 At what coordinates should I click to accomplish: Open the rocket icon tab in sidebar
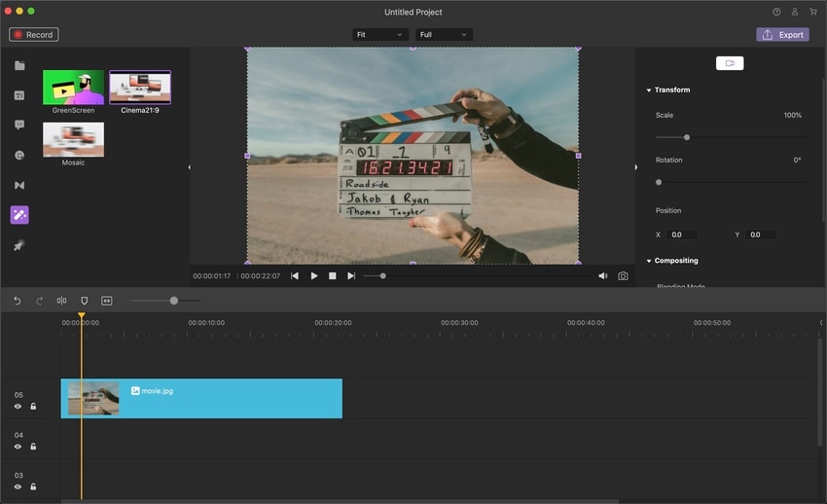18,245
